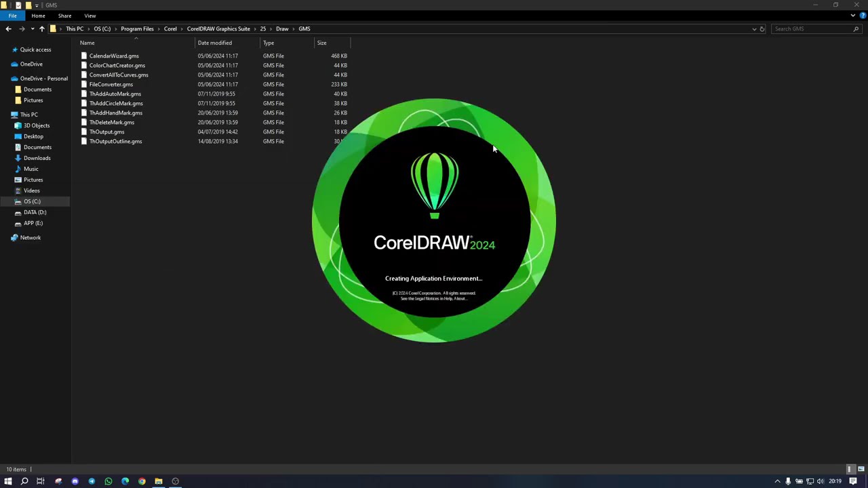The width and height of the screenshot is (868, 488).
Task: Click Draw in address breadcrumb
Action: (282, 28)
